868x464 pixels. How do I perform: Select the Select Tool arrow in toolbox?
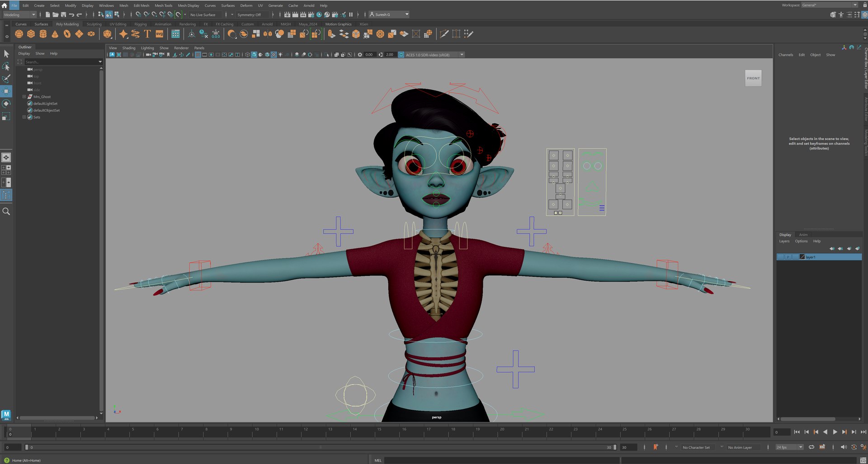point(6,54)
